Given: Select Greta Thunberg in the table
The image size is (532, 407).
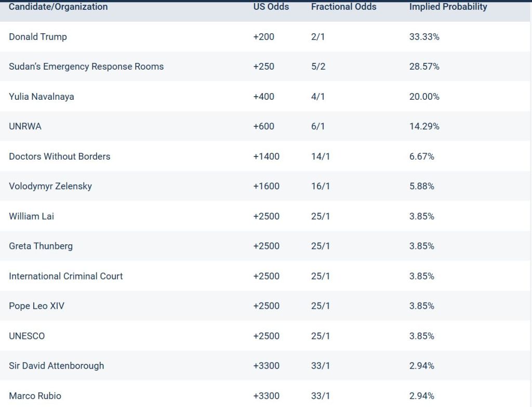Looking at the screenshot, I should [41, 246].
